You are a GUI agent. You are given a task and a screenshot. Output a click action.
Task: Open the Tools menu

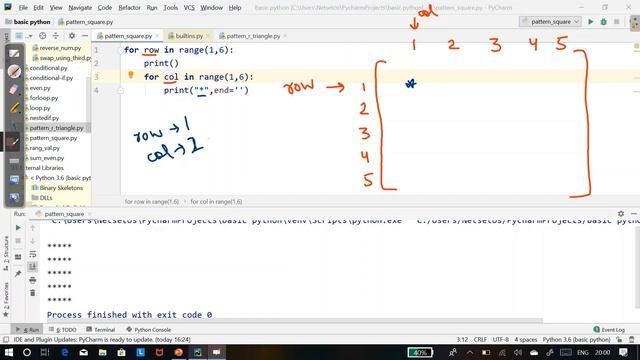pyautogui.click(x=171, y=7)
